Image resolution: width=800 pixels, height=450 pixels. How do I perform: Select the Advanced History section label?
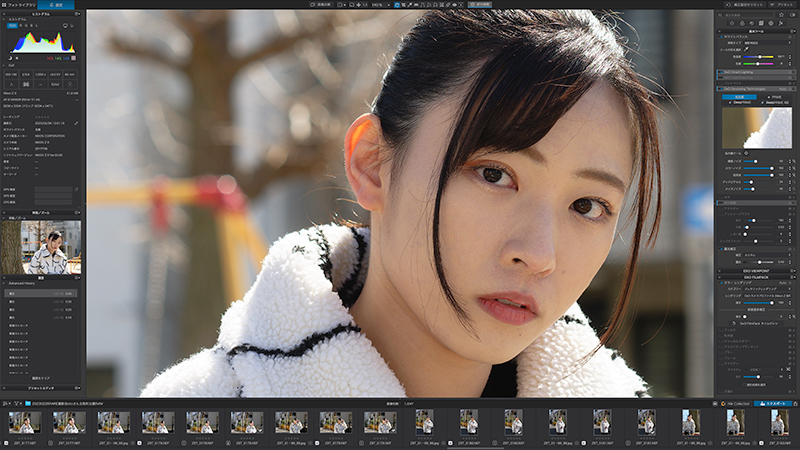click(22, 283)
